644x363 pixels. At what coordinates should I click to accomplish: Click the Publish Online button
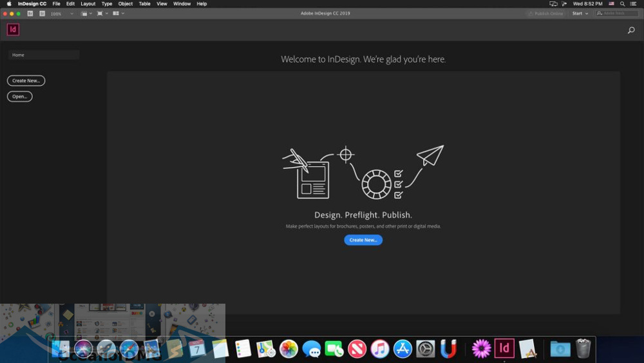[x=546, y=14]
